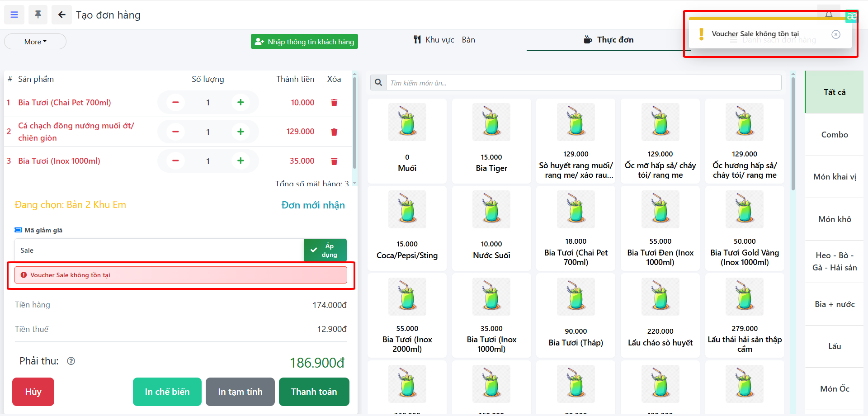Click the Thanh toán button
This screenshot has width=868, height=416.
click(x=314, y=392)
